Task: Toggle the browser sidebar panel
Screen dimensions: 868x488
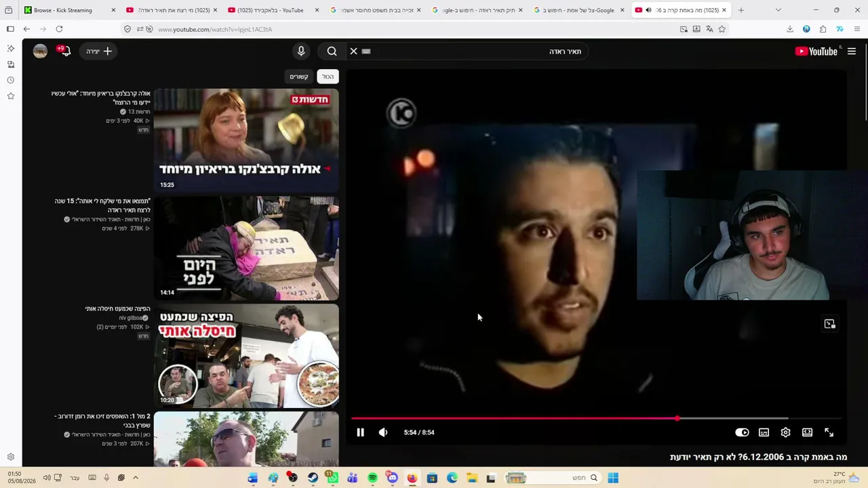Action: [x=10, y=29]
